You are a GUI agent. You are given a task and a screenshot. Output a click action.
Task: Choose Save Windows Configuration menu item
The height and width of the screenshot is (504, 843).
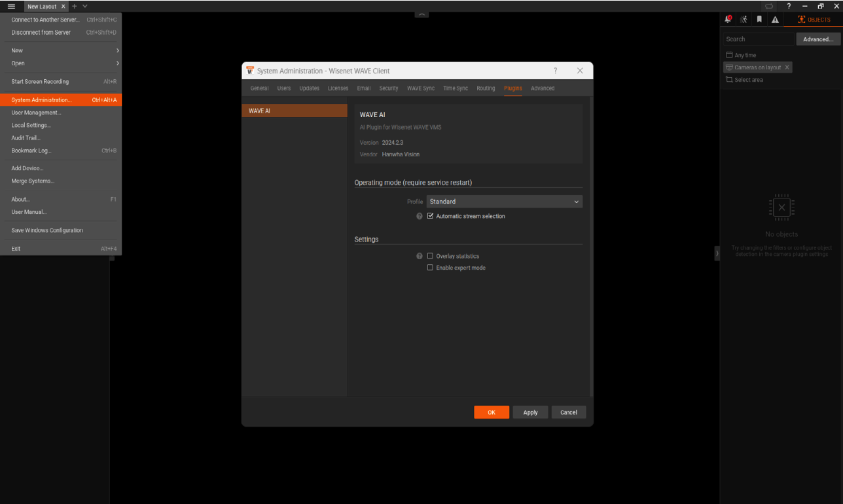pyautogui.click(x=61, y=230)
